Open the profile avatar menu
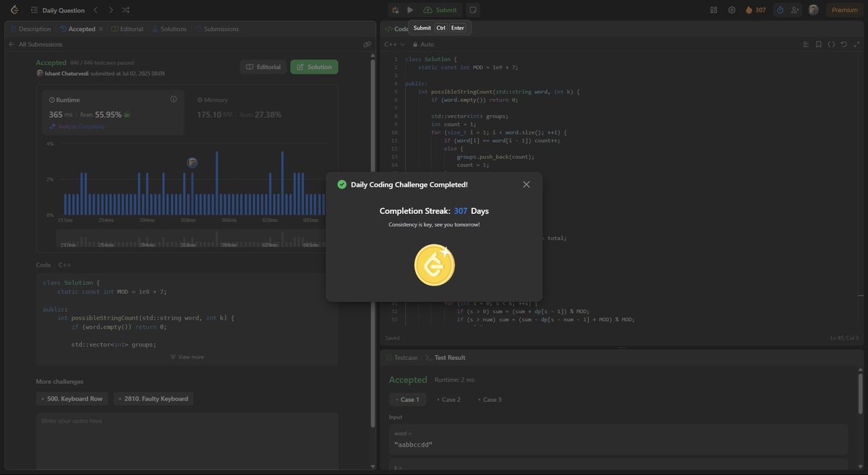This screenshot has width=868, height=475. (x=814, y=10)
